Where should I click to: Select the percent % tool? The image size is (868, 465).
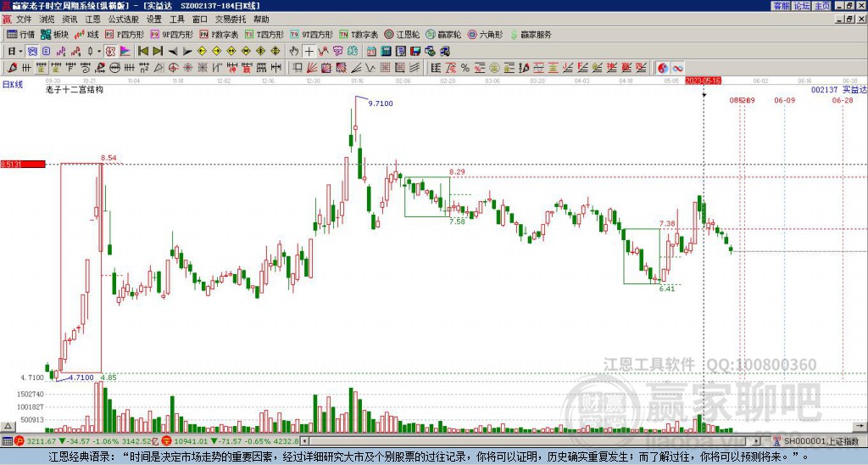point(465,68)
